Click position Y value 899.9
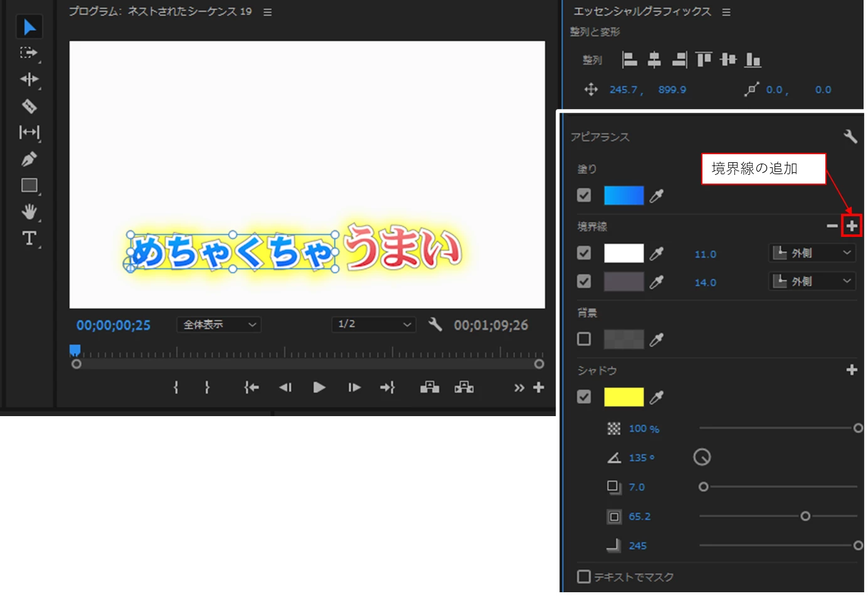Viewport: 868px width, 596px height. [x=672, y=90]
